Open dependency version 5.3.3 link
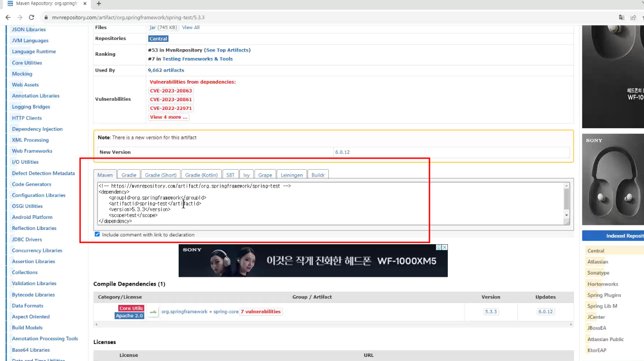Screen dimensions: 644x361 click(x=491, y=312)
